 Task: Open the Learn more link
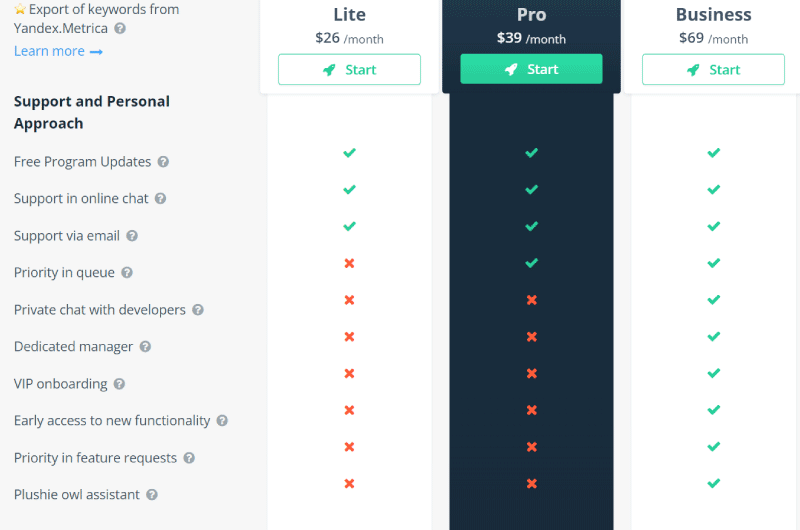tap(58, 51)
